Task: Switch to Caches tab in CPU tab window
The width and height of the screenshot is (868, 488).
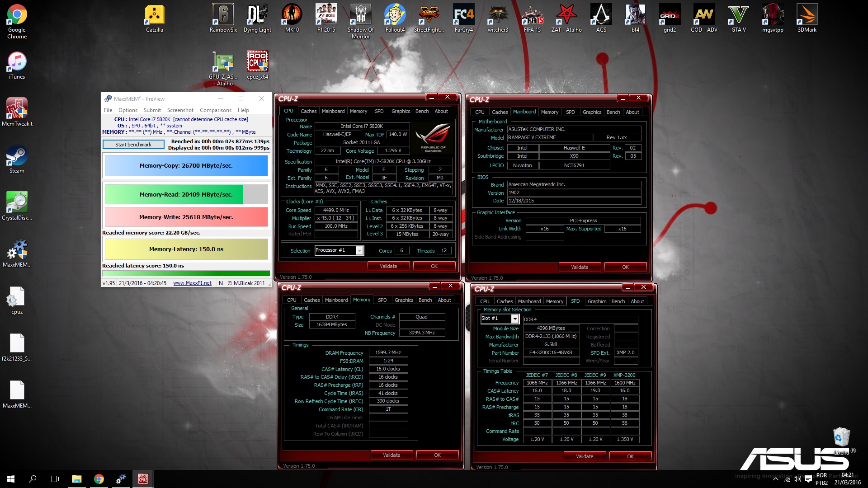Action: click(x=308, y=111)
